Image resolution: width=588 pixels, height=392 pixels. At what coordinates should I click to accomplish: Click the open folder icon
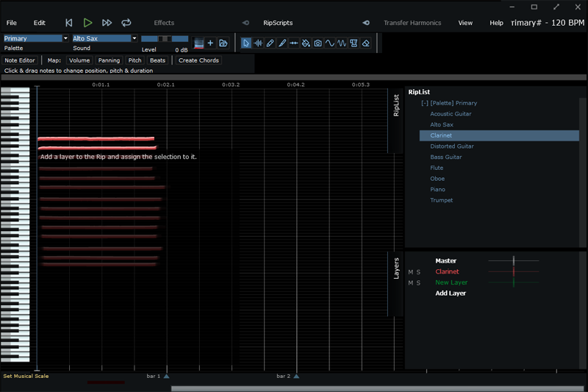click(223, 43)
